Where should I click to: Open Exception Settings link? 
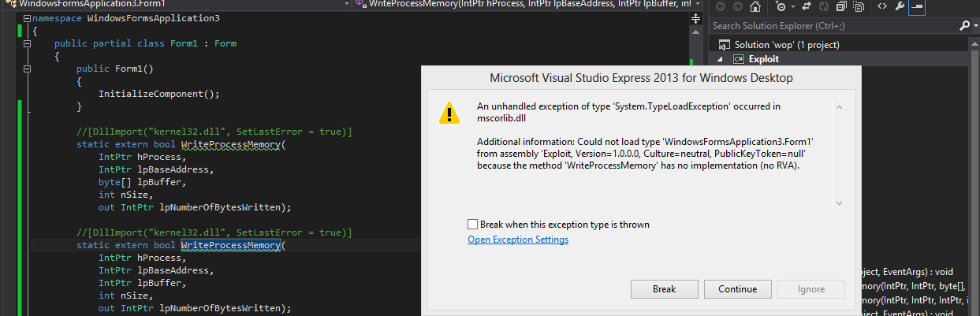pyautogui.click(x=518, y=240)
